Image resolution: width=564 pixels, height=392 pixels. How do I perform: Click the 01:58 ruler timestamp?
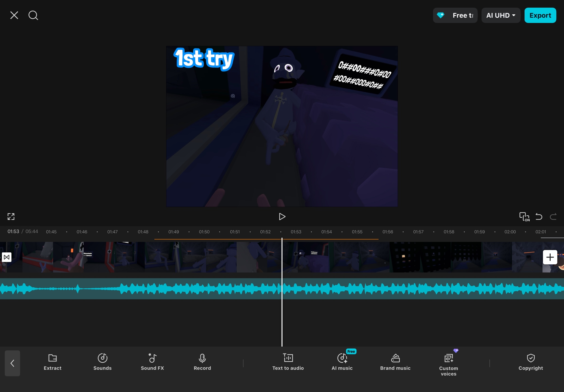tap(449, 232)
